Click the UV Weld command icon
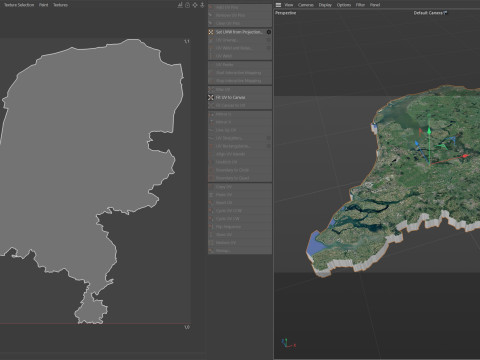The image size is (480, 360). [211, 56]
